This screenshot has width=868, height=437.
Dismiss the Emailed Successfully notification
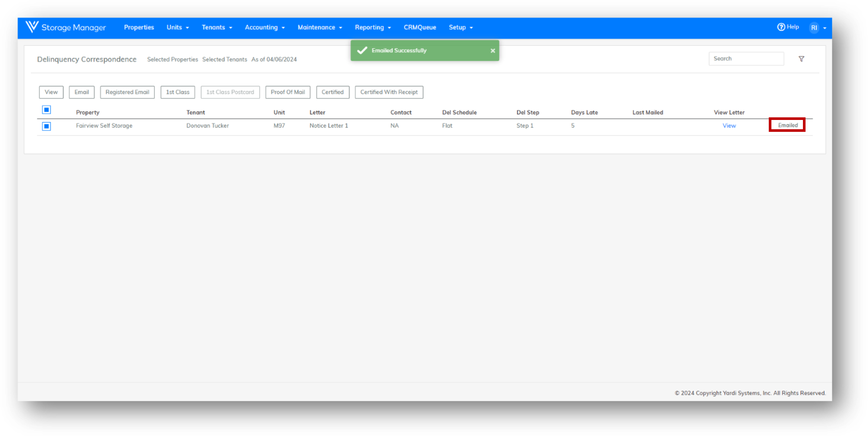point(493,50)
